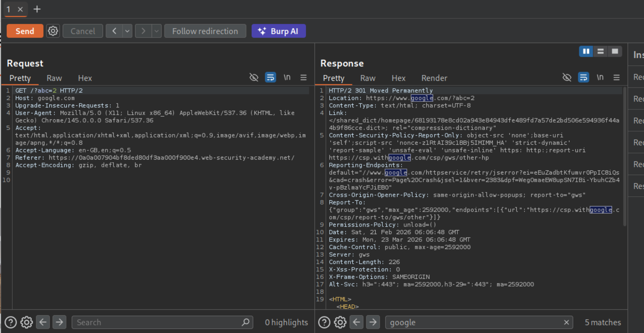The height and width of the screenshot is (333, 644).
Task: Select side-by-side split layout view
Action: pyautogui.click(x=586, y=52)
